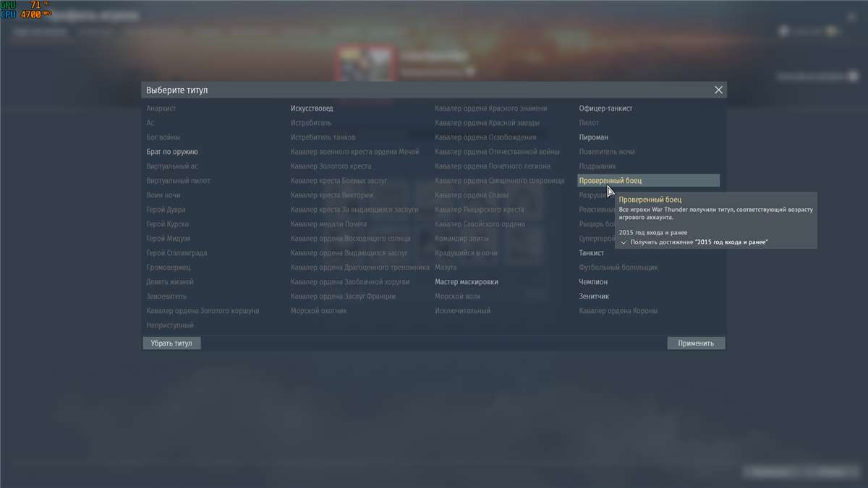Select Кавалер ордена Выдающихся заслуг
The height and width of the screenshot is (488, 868).
tap(349, 253)
